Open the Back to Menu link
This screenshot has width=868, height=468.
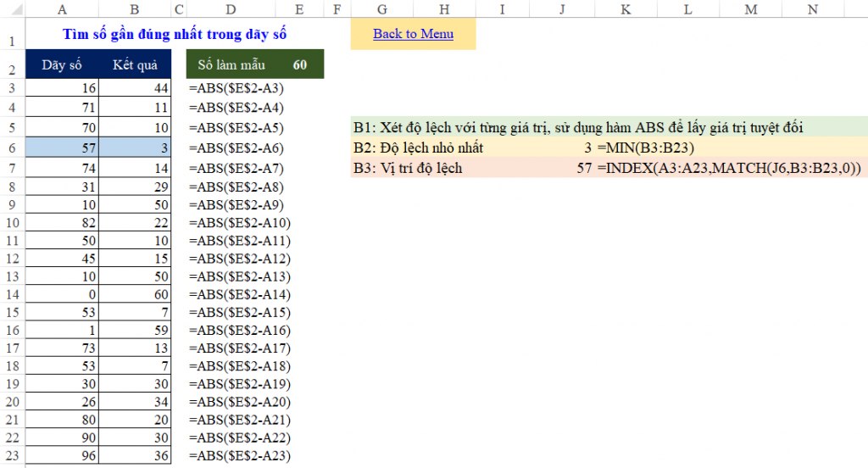413,34
